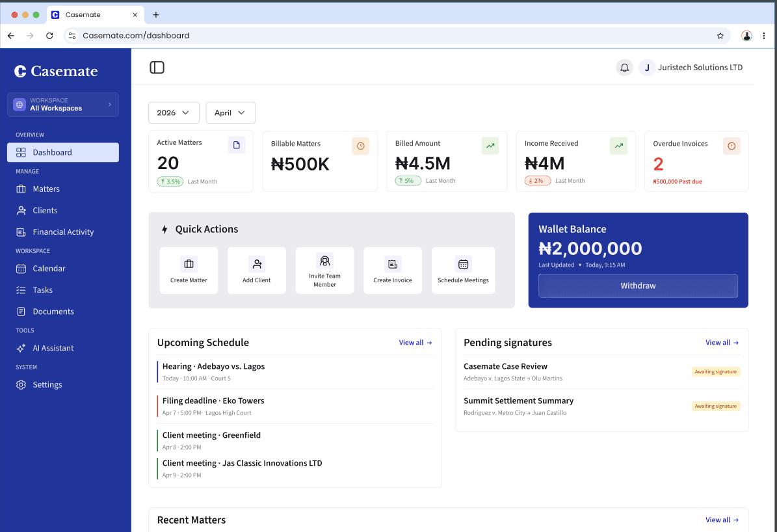Screen dimensions: 777x532
Task: Click Awaiting signature badge for Summit Settlement Summary
Action: coord(715,406)
